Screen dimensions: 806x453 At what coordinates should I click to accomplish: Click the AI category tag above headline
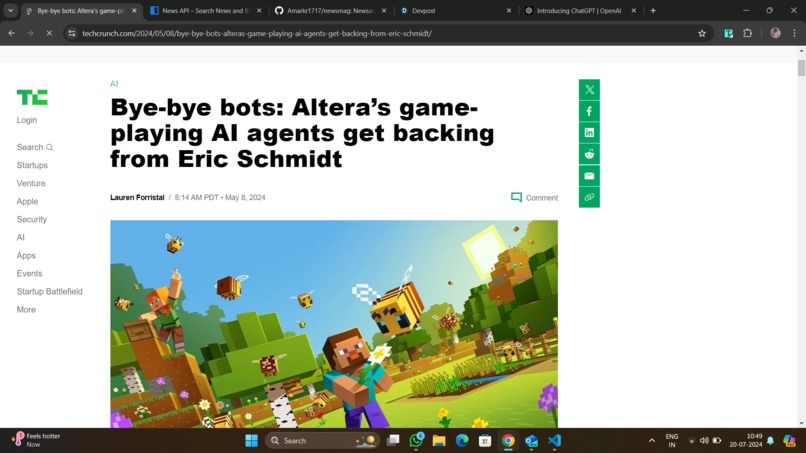coord(114,83)
